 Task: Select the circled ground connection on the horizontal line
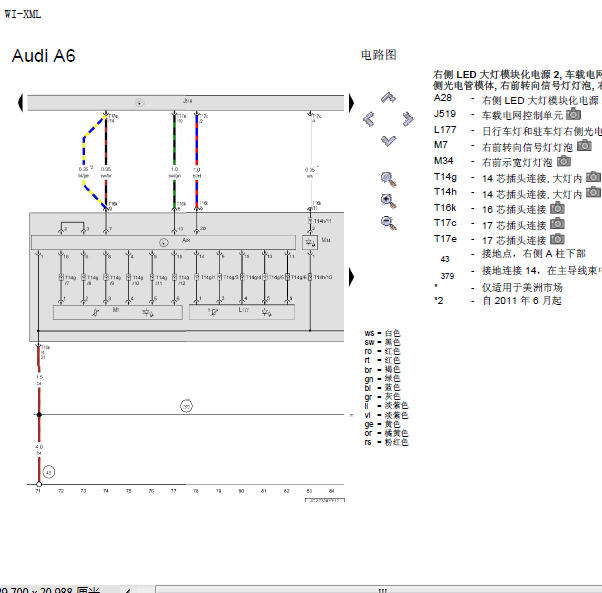point(186,406)
